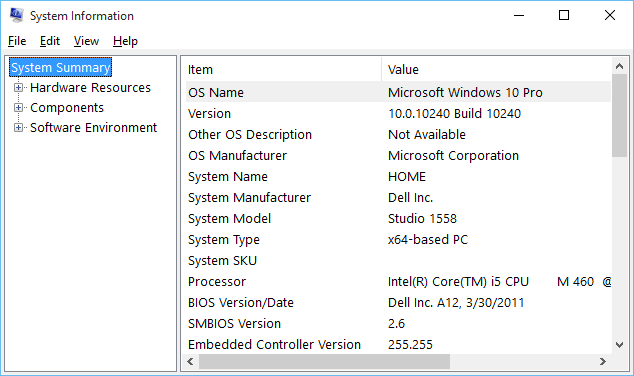Image resolution: width=634 pixels, height=376 pixels.
Task: Select the SMBIOS Version row
Action: click(x=398, y=324)
